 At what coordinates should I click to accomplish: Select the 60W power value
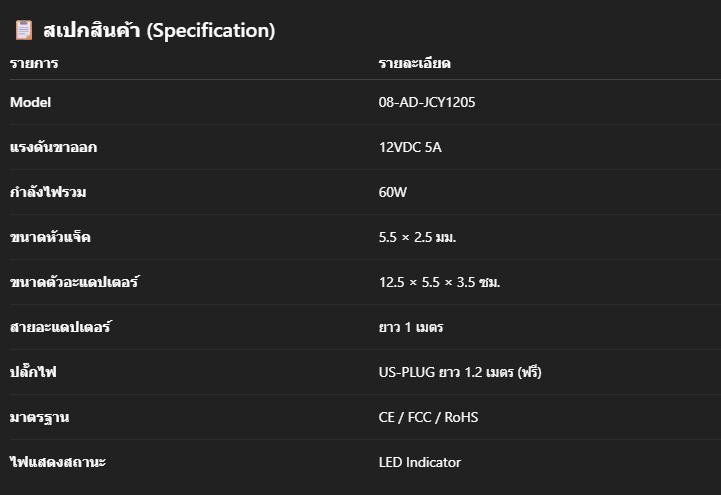pos(393,192)
